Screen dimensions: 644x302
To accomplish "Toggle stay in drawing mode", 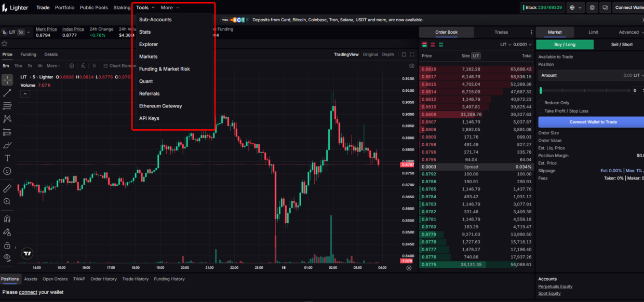I will tap(7, 232).
